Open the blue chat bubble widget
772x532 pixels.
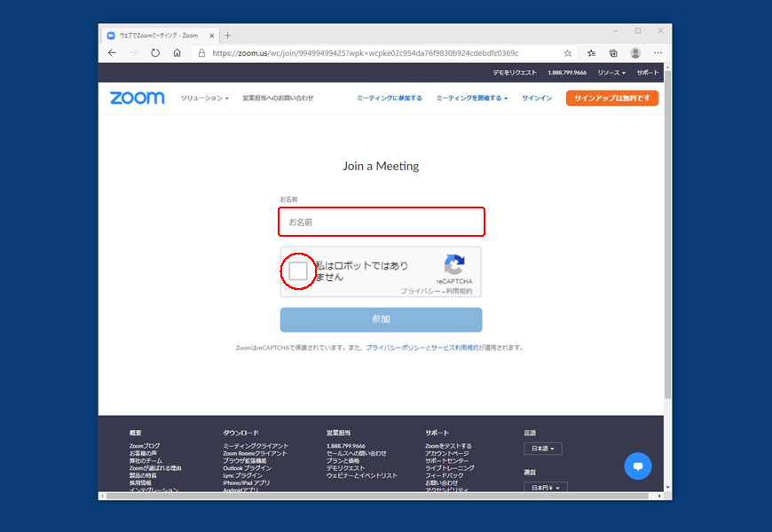(638, 465)
